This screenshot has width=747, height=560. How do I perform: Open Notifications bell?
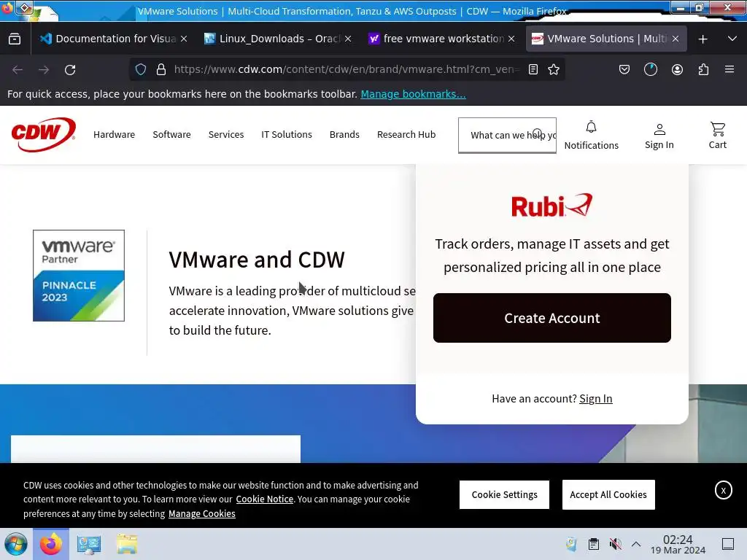(x=591, y=135)
